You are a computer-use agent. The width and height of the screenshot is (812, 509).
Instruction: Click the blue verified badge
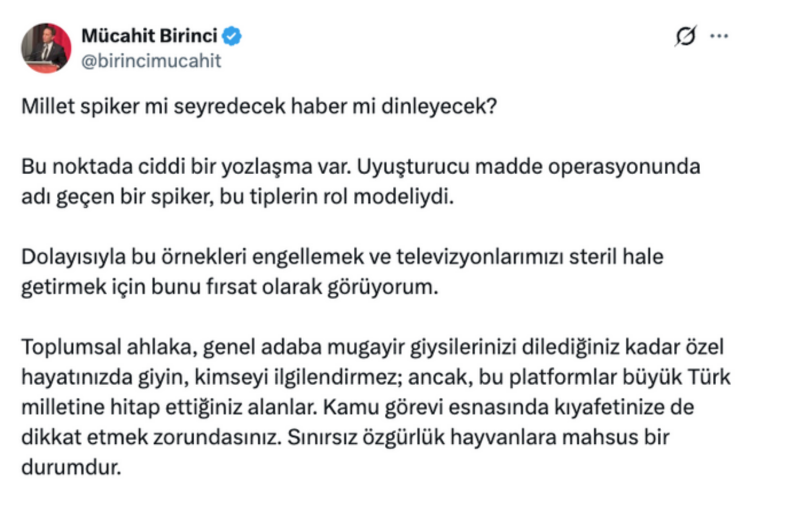(x=232, y=36)
